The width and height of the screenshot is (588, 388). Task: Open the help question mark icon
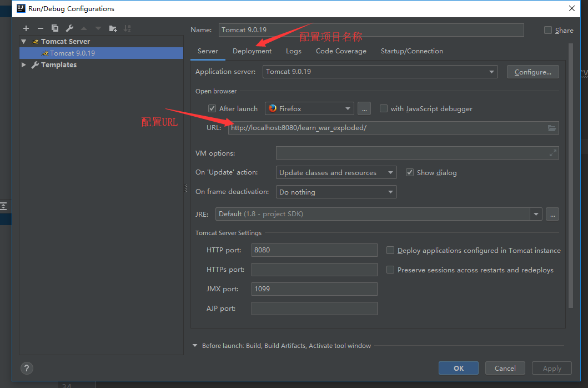click(x=27, y=368)
